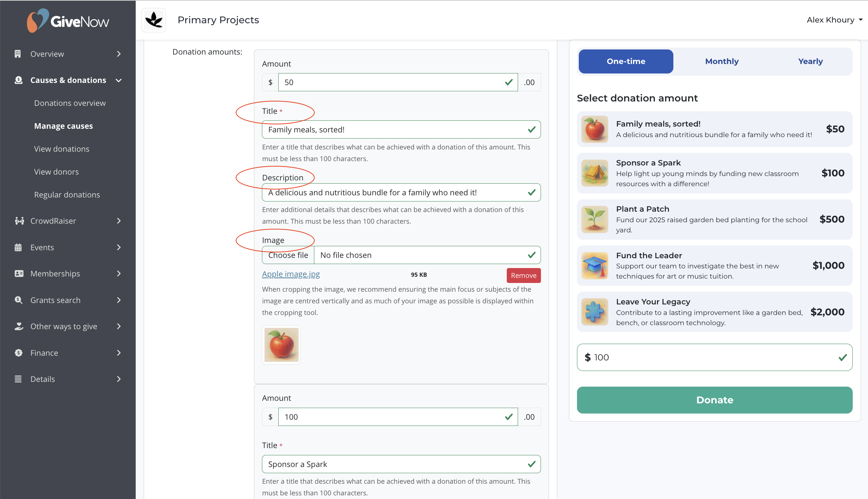The height and width of the screenshot is (499, 868).
Task: Open Donations overview in the sidebar
Action: 70,103
